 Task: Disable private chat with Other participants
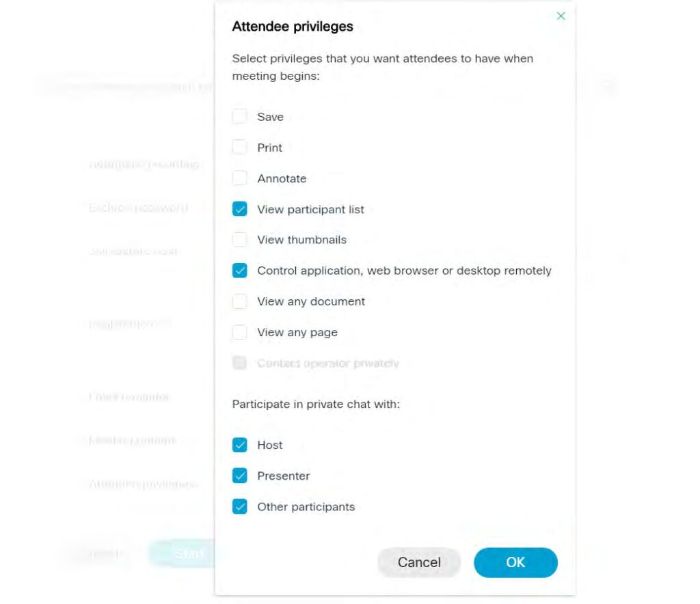[x=239, y=506]
